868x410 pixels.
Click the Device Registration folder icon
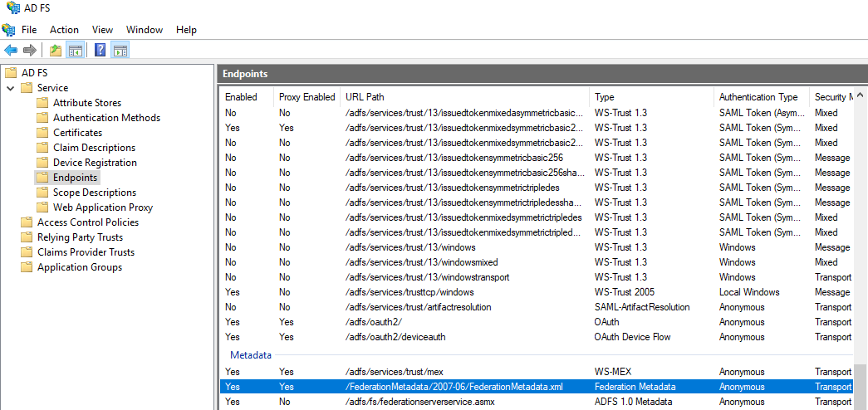(42, 162)
